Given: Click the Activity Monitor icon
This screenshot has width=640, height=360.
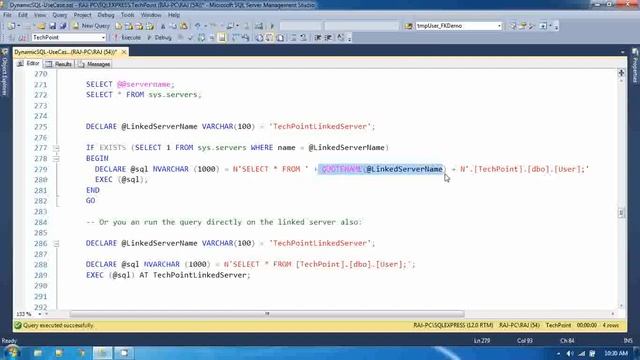Looking at the screenshot, I should (259, 26).
